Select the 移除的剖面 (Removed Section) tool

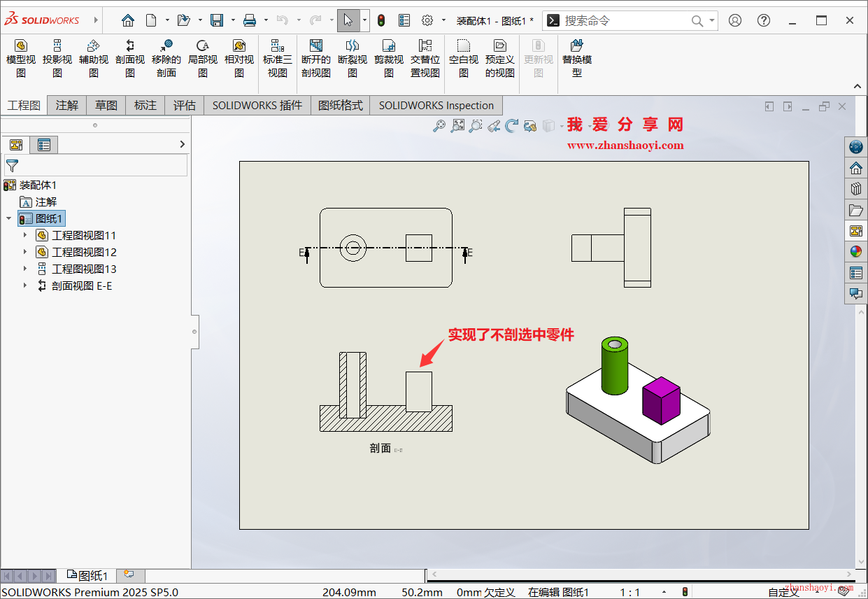(x=166, y=59)
